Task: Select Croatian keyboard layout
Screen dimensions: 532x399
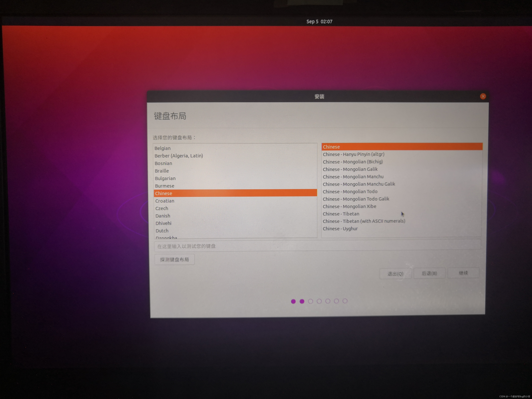Action: click(x=235, y=201)
